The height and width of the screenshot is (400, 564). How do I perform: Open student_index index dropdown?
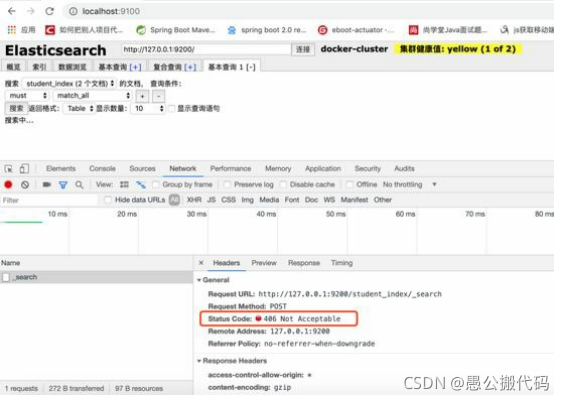70,84
